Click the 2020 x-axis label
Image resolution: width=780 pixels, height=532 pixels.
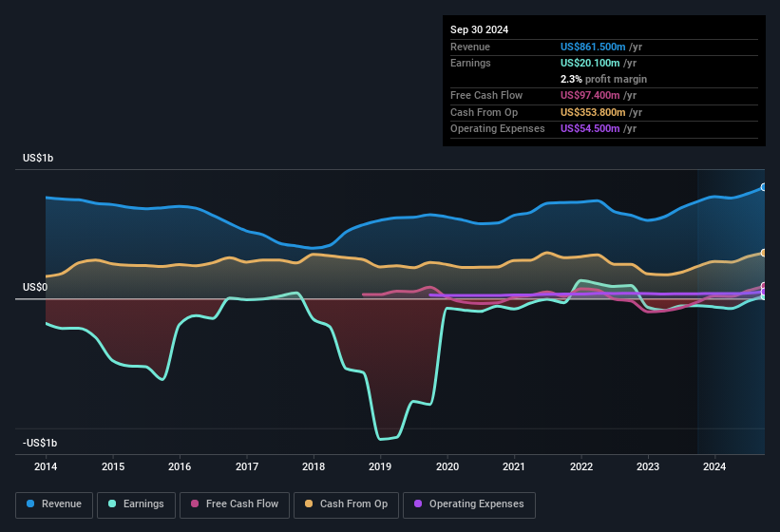(x=447, y=466)
